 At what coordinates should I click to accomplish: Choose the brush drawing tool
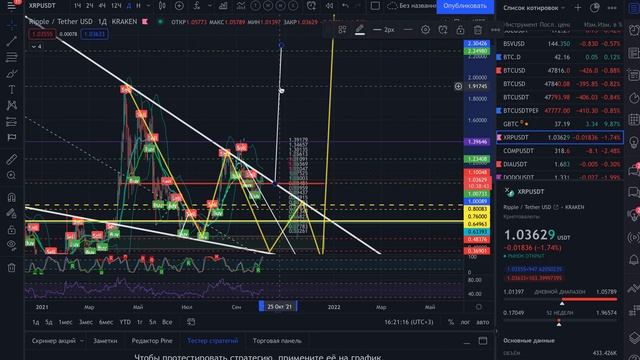click(x=11, y=73)
